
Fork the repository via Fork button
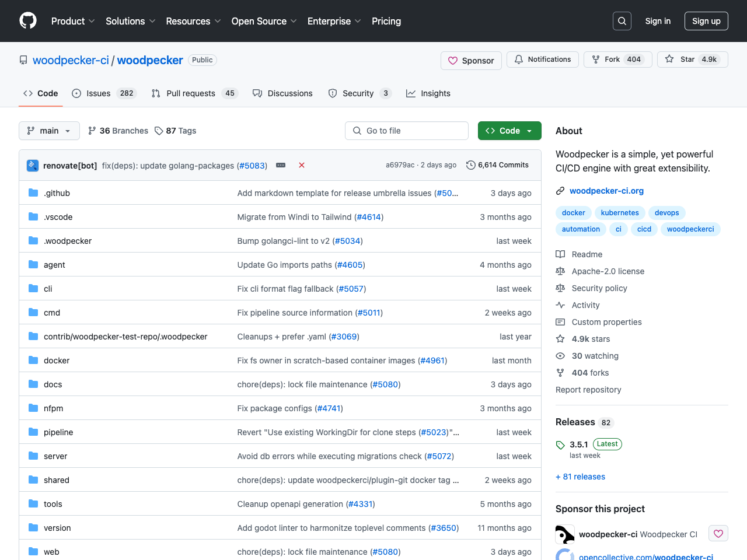click(617, 60)
